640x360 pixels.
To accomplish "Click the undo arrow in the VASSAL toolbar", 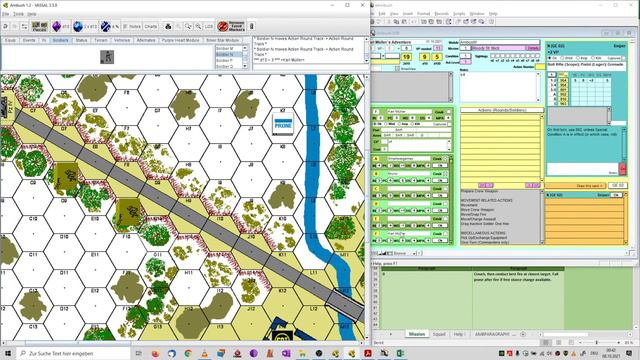I will pos(5,27).
